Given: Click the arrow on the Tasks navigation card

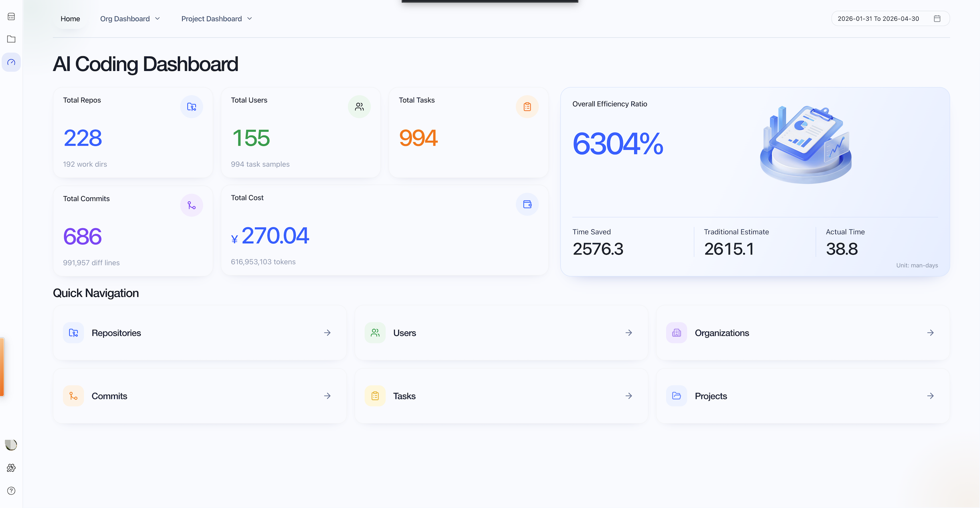Looking at the screenshot, I should click(x=629, y=396).
